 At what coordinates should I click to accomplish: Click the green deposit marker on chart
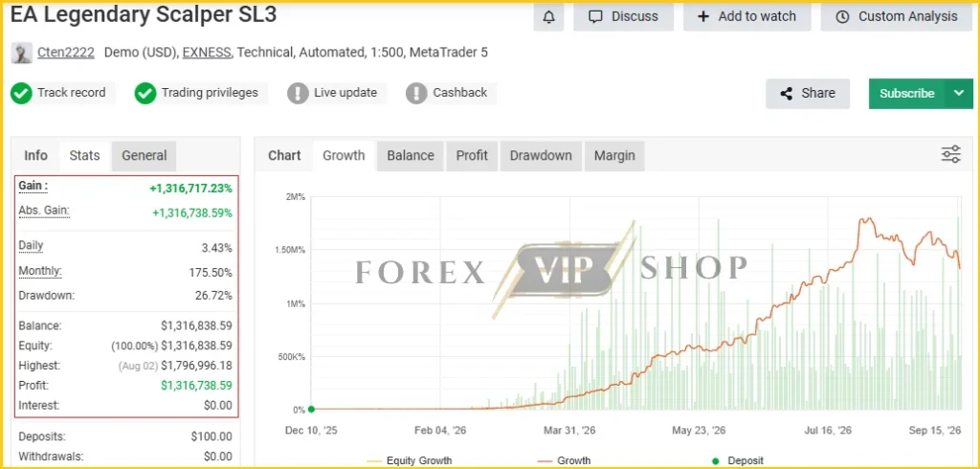pos(311,410)
